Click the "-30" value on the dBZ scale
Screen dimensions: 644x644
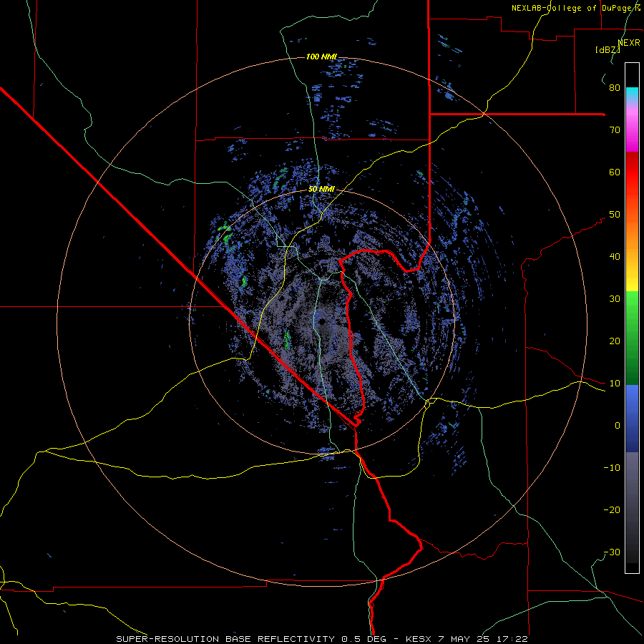[612, 552]
